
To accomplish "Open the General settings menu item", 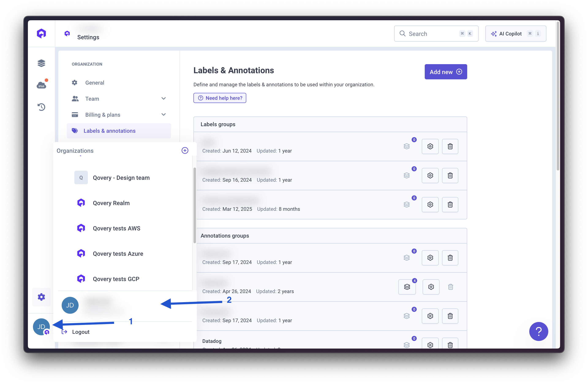I will pyautogui.click(x=95, y=83).
